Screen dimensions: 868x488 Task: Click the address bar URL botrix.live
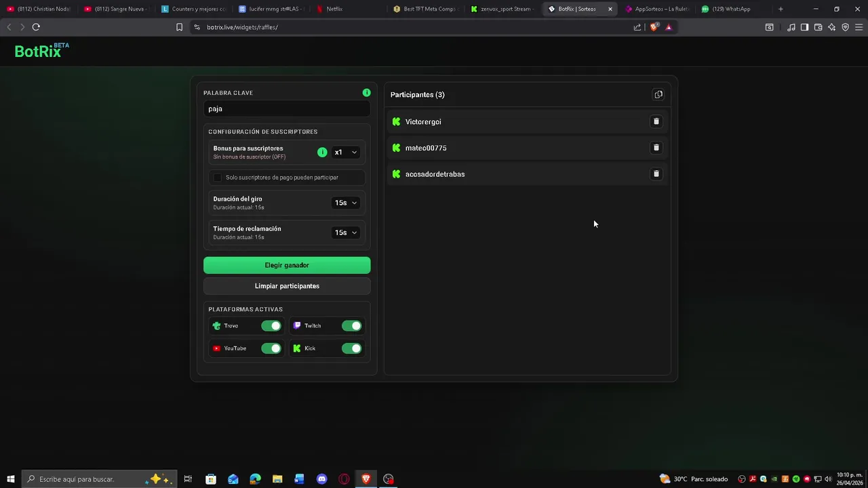pos(242,27)
